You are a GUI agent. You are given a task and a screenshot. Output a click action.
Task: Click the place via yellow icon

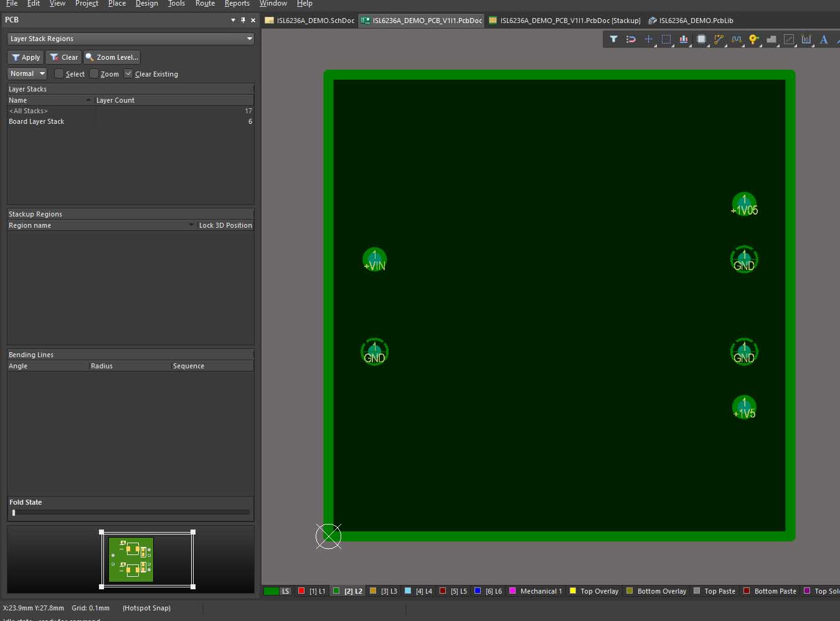(x=753, y=39)
